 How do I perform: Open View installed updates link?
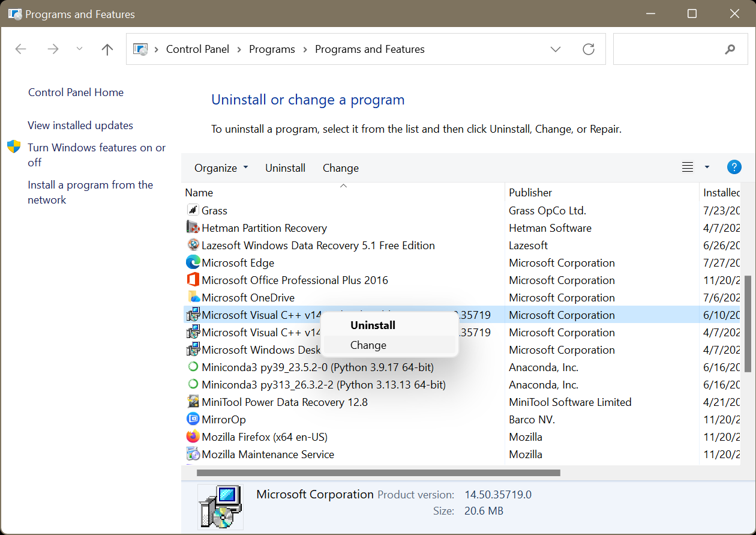(x=80, y=125)
